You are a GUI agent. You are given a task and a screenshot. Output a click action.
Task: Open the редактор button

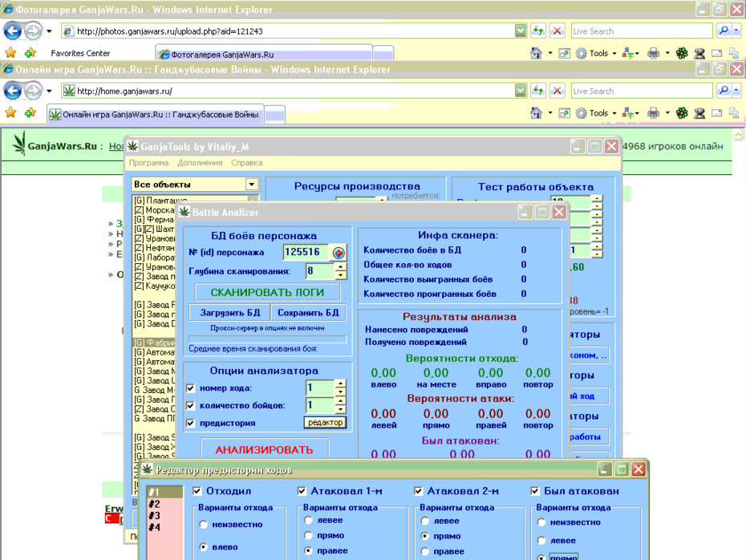coord(325,423)
